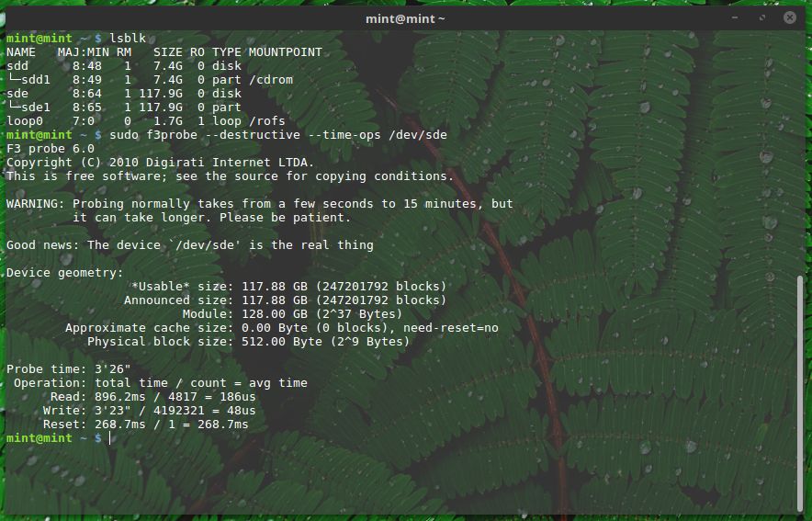Click the Write 3'23" timing line
The height and width of the screenshot is (521, 812).
(x=149, y=411)
